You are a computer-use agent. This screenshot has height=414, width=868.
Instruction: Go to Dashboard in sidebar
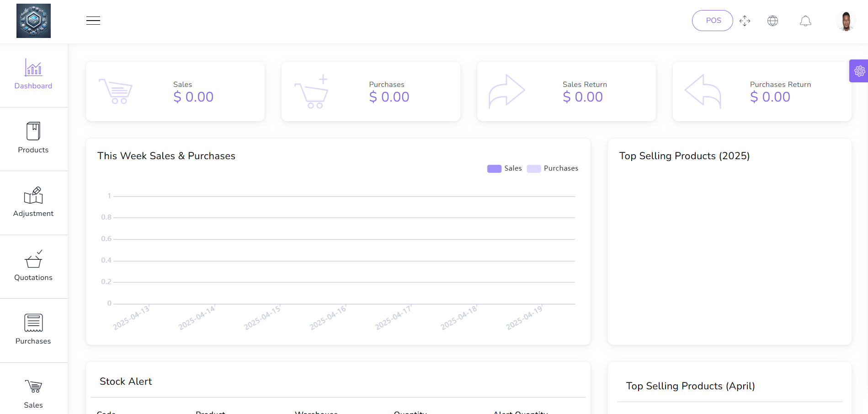coord(33,75)
